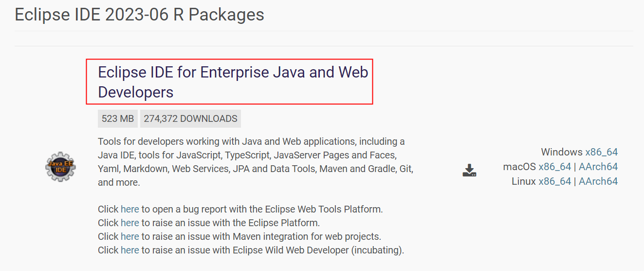
Task: Open Eclipse IDE for Enterprise Java package title
Action: point(233,82)
